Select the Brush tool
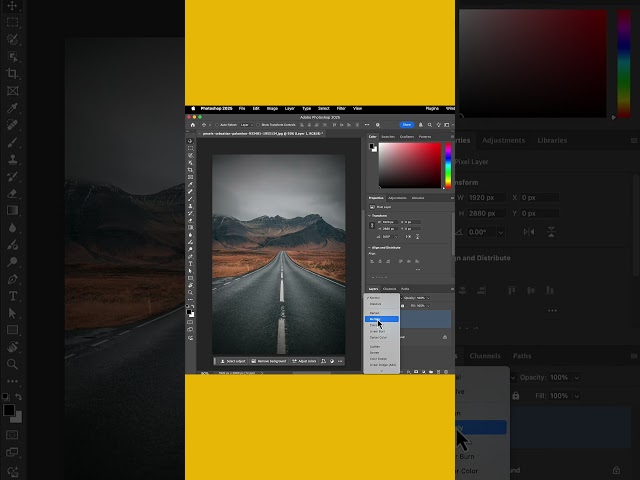Viewport: 640px width, 480px height. (190, 199)
